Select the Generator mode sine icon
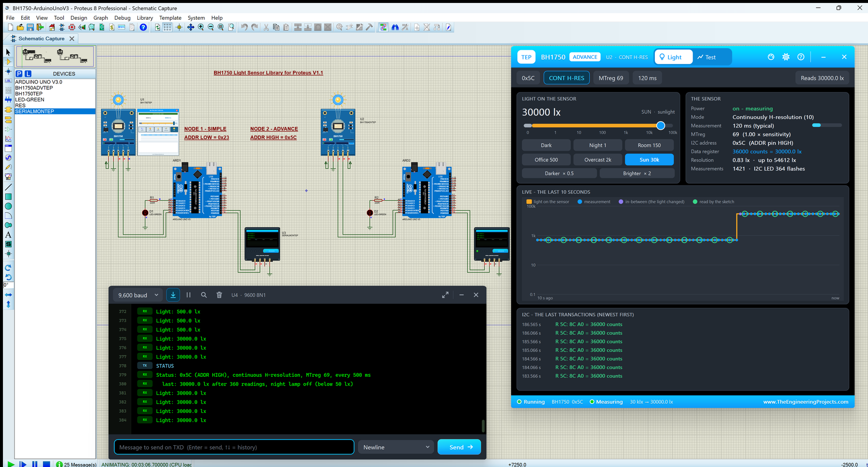Viewport: 868px width, 467px height. click(x=8, y=158)
